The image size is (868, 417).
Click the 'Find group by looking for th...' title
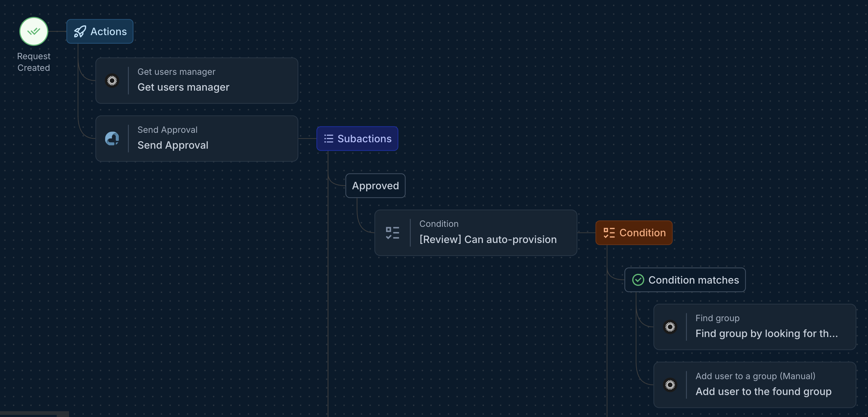click(767, 333)
